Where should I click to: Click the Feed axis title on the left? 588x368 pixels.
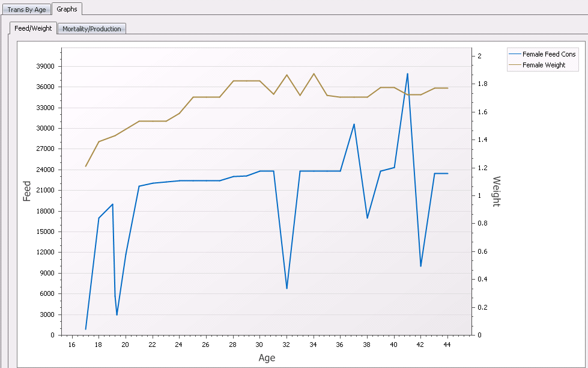click(27, 191)
